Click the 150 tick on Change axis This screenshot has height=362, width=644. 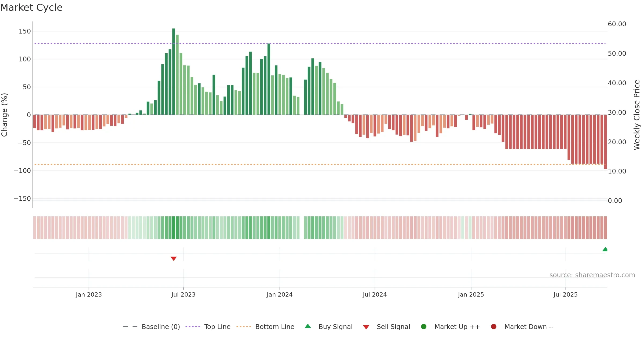25,31
